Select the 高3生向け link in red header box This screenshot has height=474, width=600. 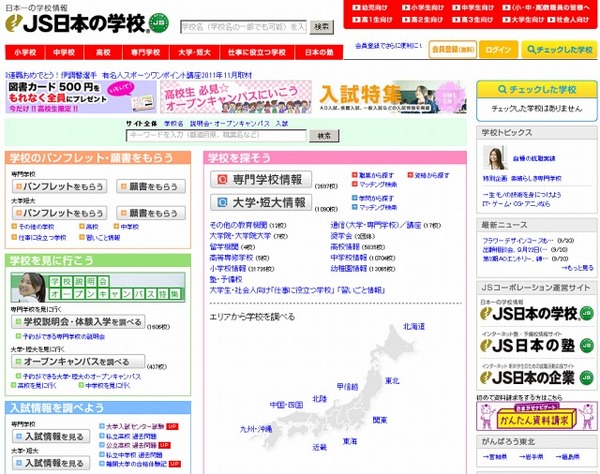473,20
